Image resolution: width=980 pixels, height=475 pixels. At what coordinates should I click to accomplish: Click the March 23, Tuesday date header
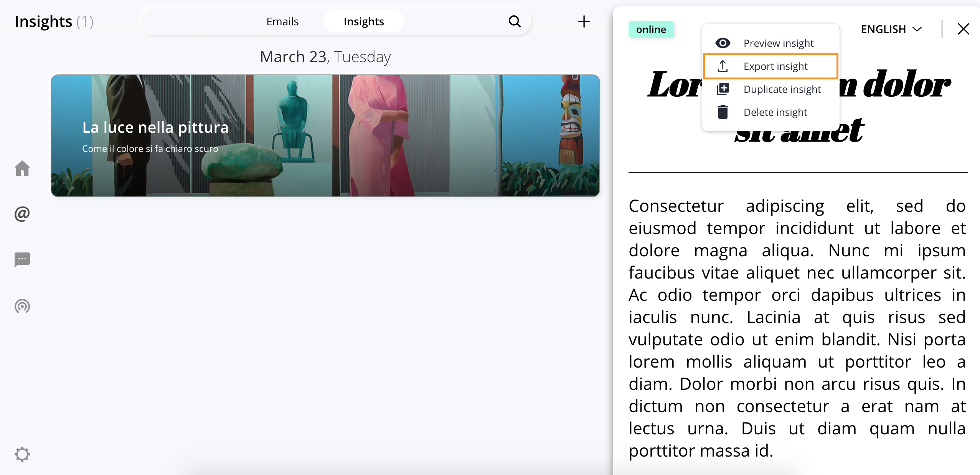(325, 57)
